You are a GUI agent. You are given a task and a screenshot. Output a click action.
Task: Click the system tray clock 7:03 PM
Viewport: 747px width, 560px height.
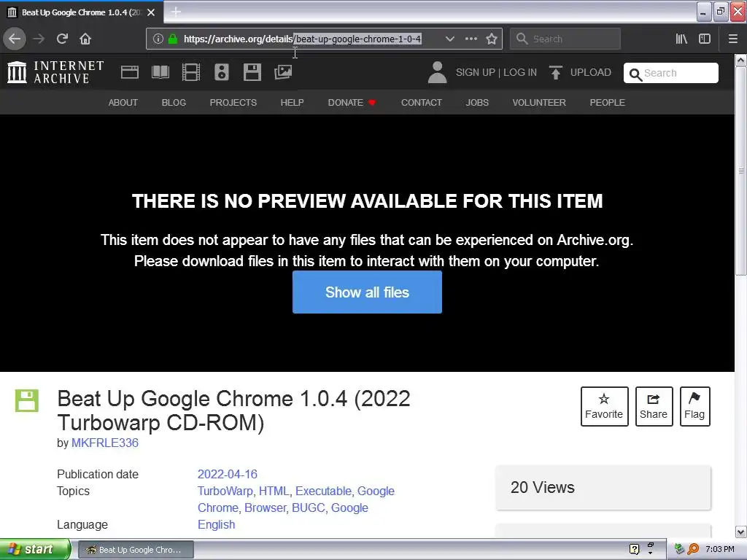click(x=719, y=549)
